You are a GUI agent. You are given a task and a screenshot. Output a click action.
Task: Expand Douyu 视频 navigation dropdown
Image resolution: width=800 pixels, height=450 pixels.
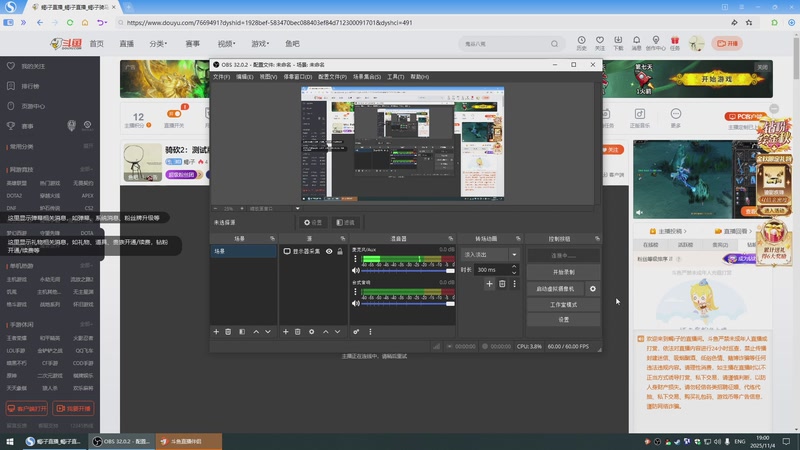[227, 44]
